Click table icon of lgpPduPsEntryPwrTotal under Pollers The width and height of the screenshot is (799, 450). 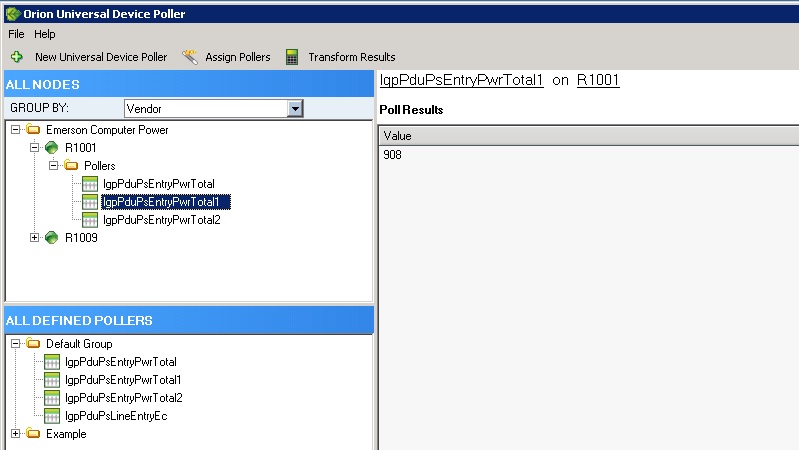click(90, 184)
